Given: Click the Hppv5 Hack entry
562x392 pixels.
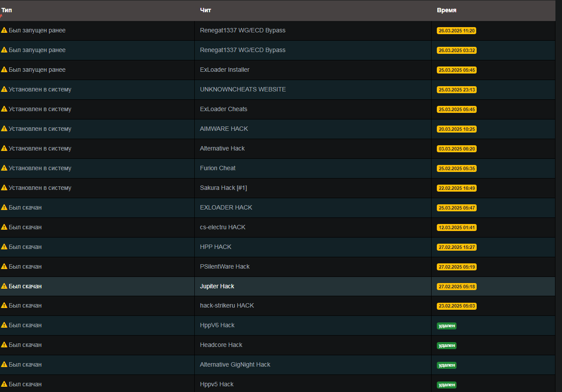Looking at the screenshot, I should click(x=217, y=384).
